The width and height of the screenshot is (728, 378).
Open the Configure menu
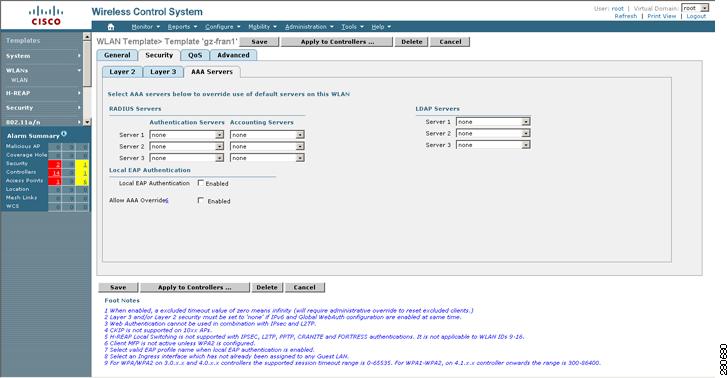pyautogui.click(x=222, y=27)
